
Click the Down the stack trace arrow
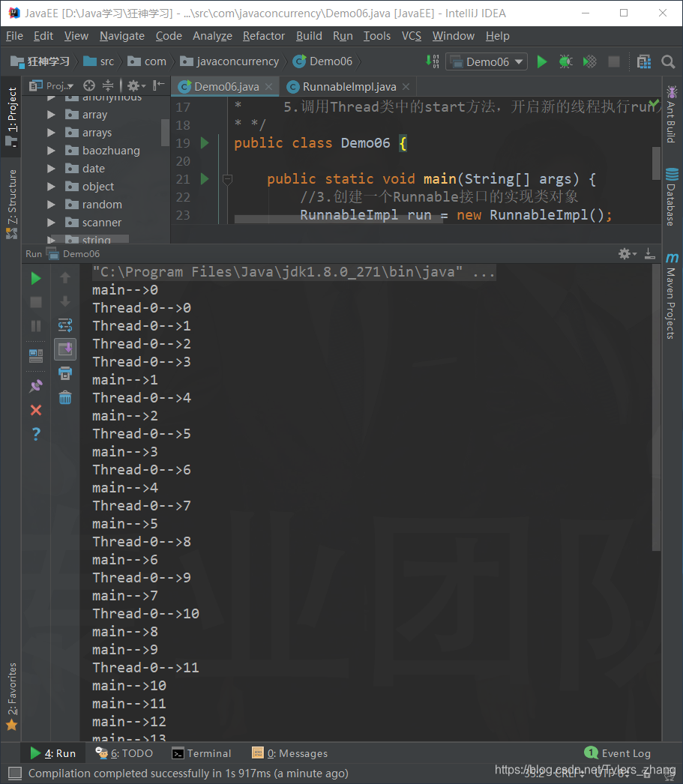click(x=65, y=301)
